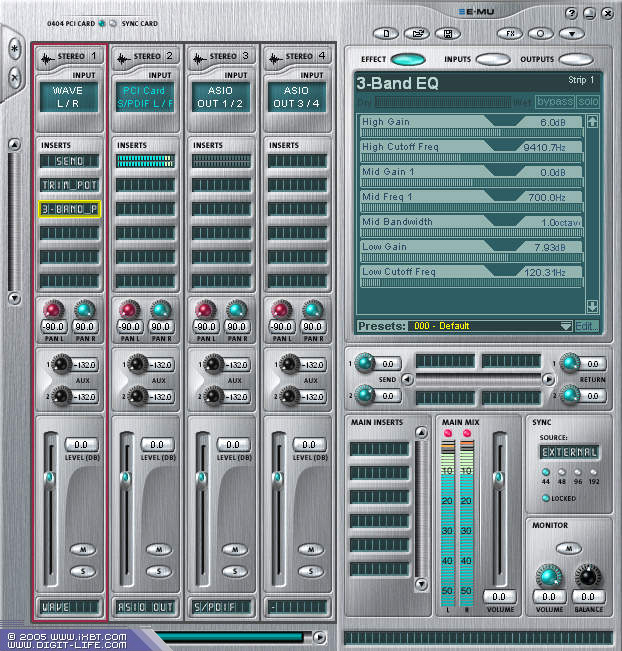Click the Stereo 3 waveform strip header
Screen dimensions: 622x651
[x=224, y=57]
